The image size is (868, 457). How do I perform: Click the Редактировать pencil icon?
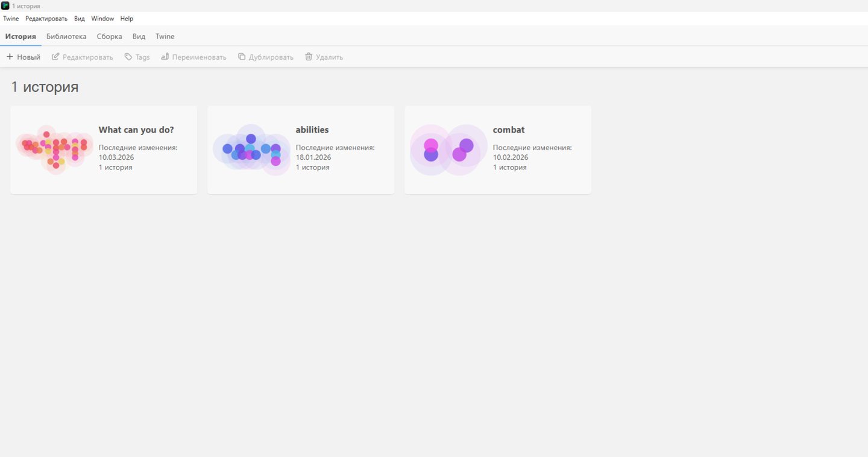(55, 57)
